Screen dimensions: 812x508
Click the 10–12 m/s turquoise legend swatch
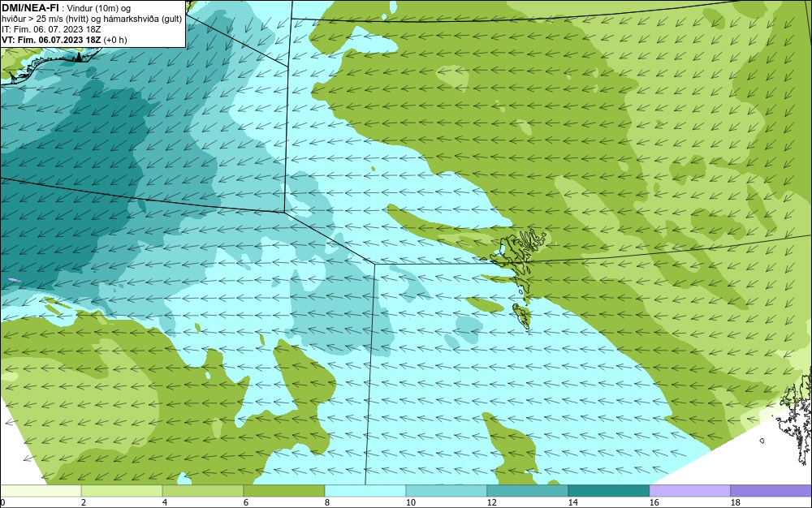tap(447, 491)
